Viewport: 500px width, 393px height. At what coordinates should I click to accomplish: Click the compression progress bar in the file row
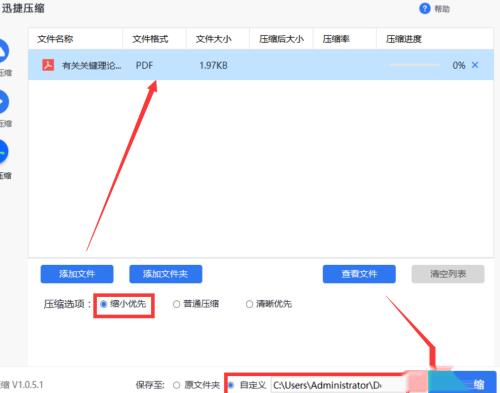coord(415,65)
